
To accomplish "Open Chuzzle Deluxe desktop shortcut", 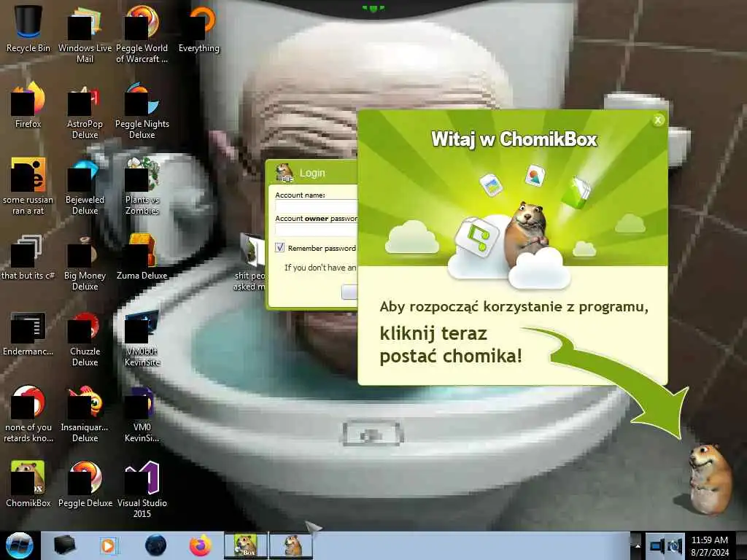I will pos(85,338).
